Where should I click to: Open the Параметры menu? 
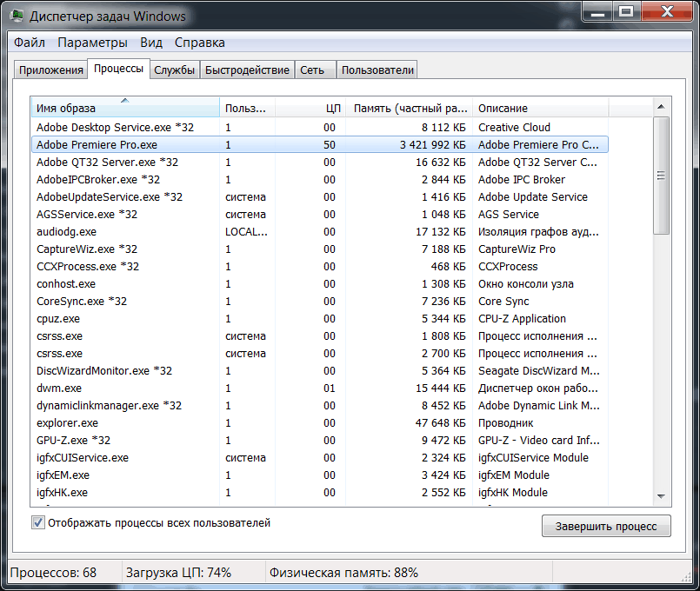point(92,43)
